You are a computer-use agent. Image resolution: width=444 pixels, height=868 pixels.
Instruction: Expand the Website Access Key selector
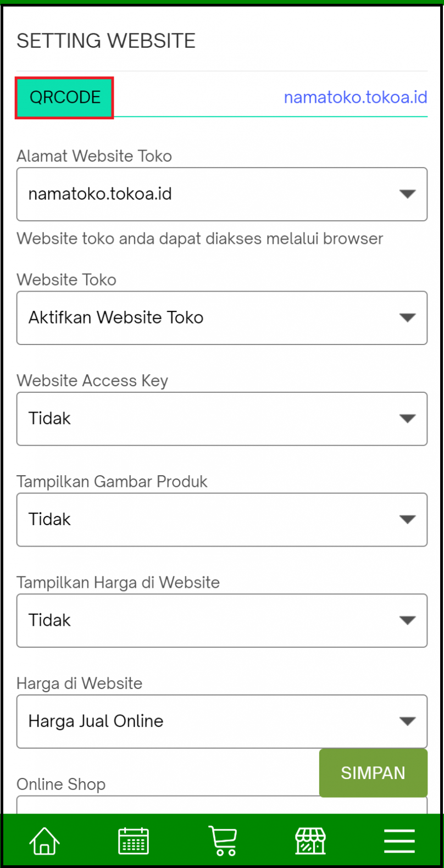click(x=222, y=418)
